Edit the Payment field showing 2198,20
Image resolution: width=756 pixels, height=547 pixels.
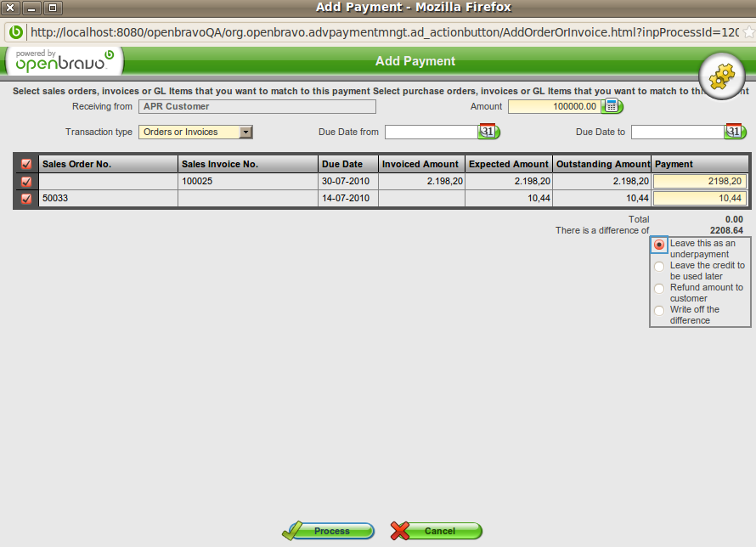pos(699,181)
